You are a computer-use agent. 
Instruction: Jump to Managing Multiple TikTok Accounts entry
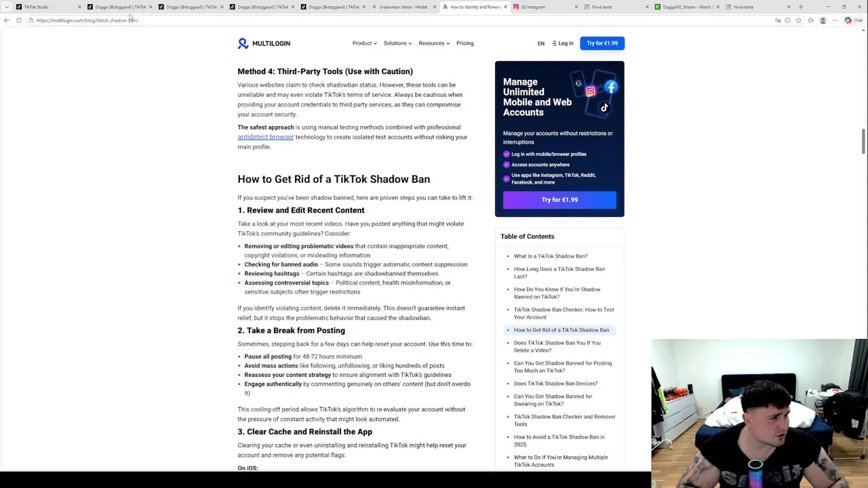pos(561,461)
